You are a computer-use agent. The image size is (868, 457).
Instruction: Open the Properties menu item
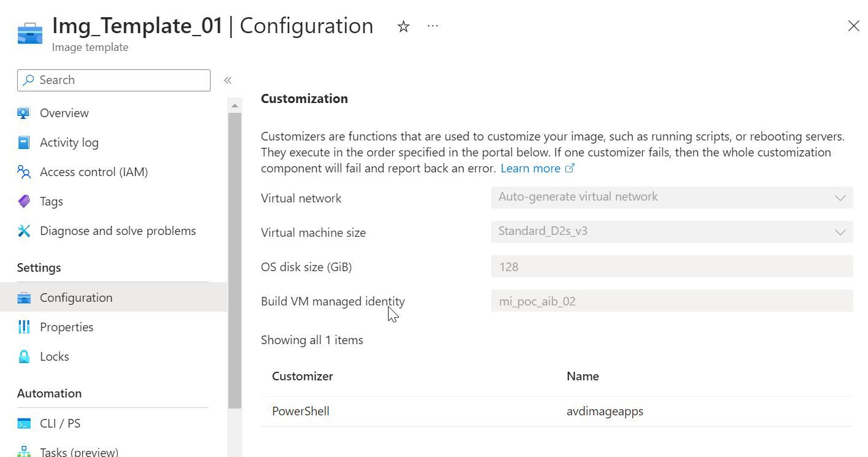coord(66,327)
